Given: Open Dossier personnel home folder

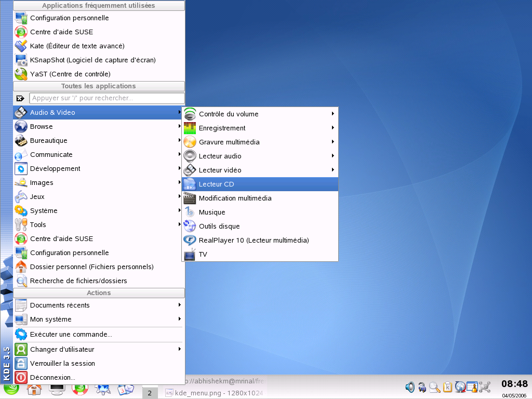Looking at the screenshot, I should pos(99,267).
